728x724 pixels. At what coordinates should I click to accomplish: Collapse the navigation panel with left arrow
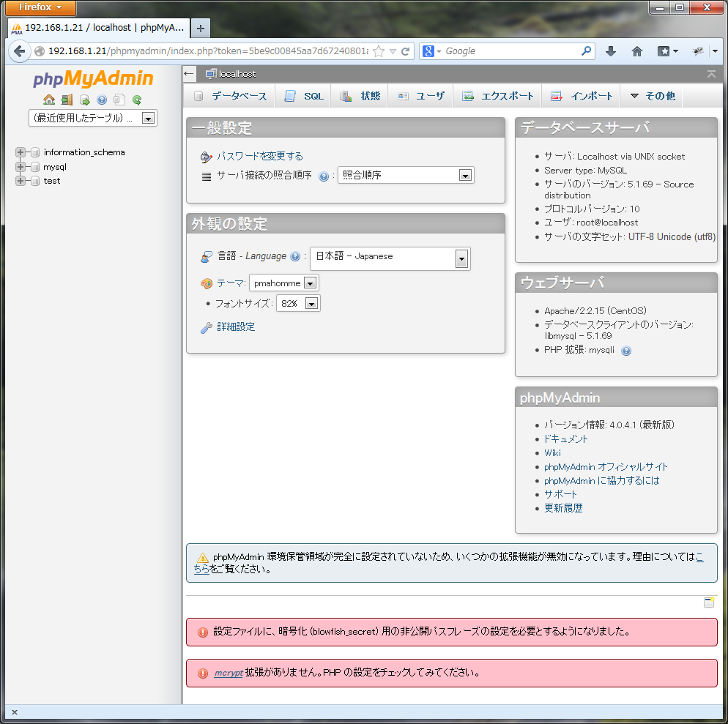point(188,73)
